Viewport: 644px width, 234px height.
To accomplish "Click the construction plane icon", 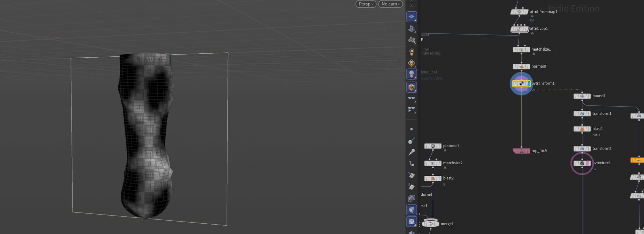I will pyautogui.click(x=412, y=29).
